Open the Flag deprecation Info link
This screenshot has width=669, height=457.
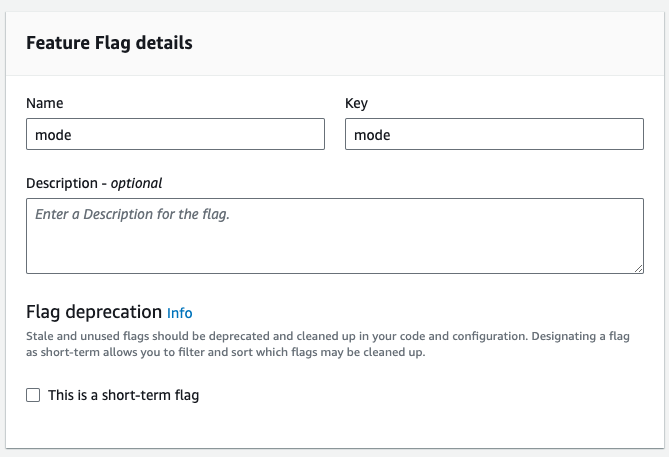(180, 313)
